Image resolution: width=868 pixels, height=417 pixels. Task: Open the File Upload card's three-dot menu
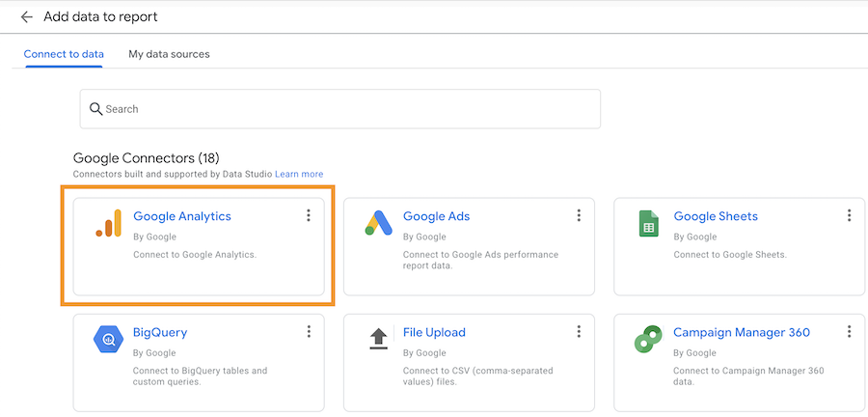tap(579, 332)
